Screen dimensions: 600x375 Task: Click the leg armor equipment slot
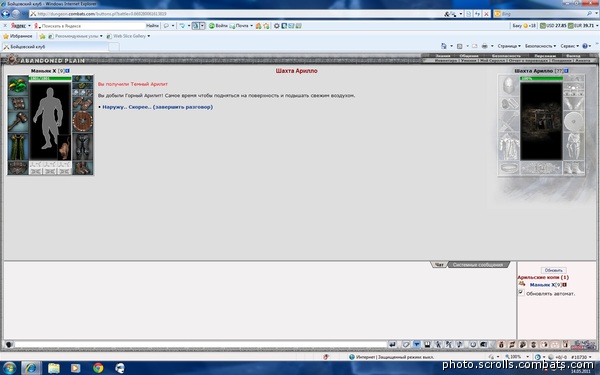pos(82,147)
